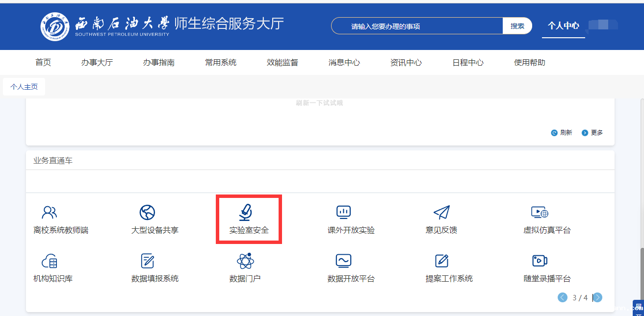
Task: Open the 办事大厅 menu item
Action: 97,62
